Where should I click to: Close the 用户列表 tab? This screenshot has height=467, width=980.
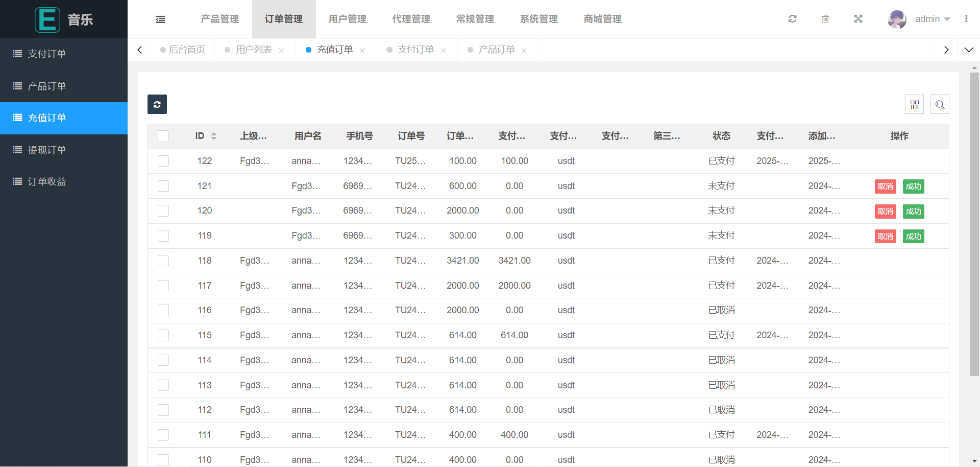(x=281, y=51)
